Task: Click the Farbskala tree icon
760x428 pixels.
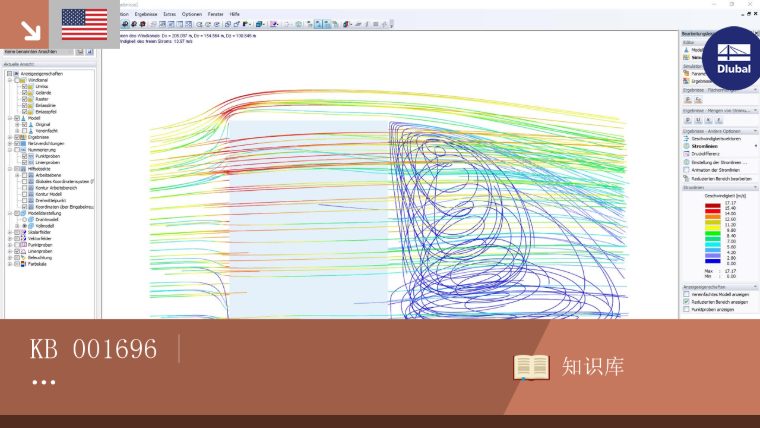Action: [23, 264]
